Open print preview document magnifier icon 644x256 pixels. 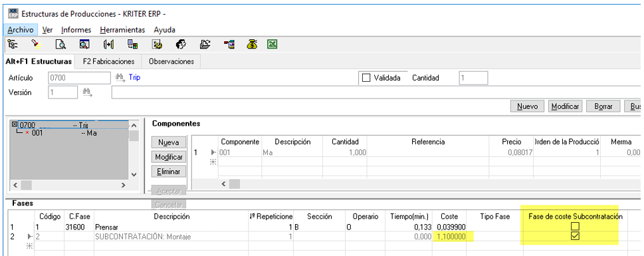(x=60, y=44)
